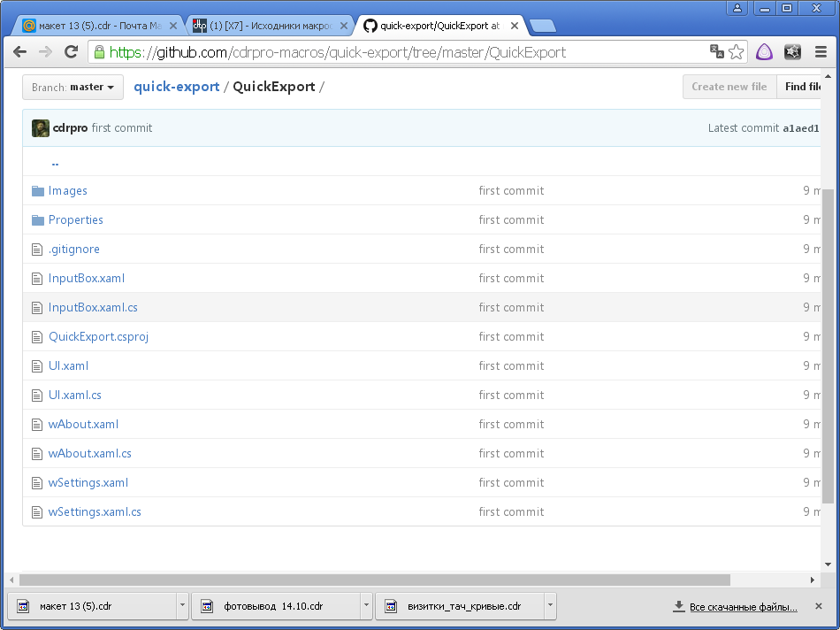Click the cdr icon of фотовывод 14.10.cdr download
The height and width of the screenshot is (630, 840).
[207, 606]
